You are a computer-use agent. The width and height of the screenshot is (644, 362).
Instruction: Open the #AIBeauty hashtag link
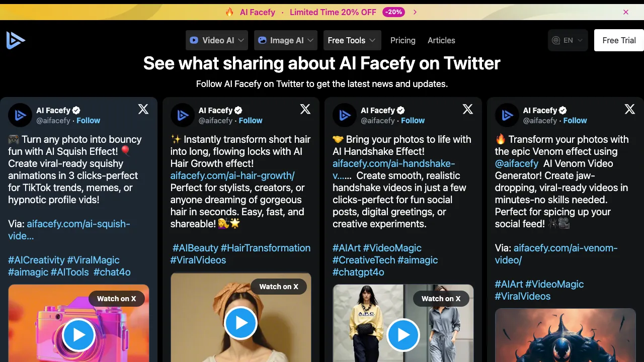[194, 248]
